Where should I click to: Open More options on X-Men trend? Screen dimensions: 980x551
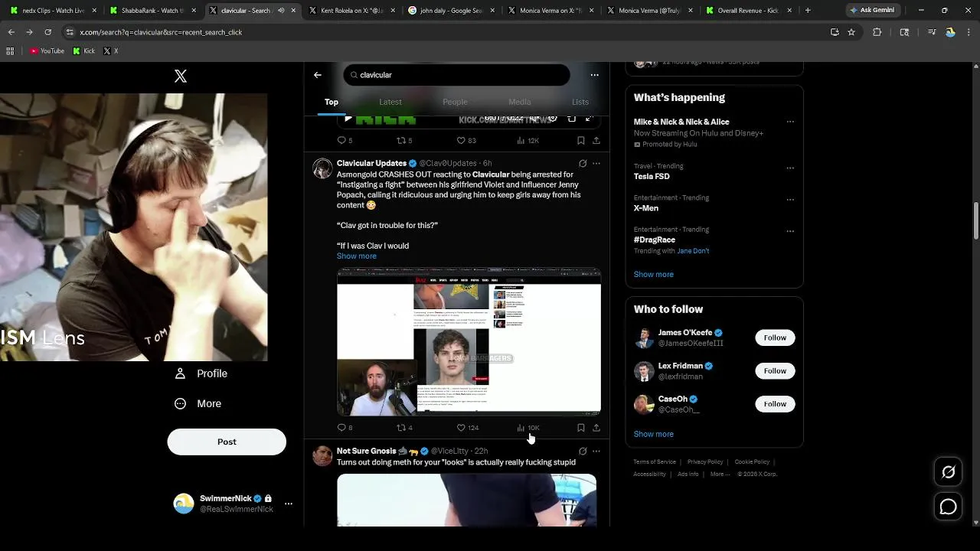coord(790,200)
